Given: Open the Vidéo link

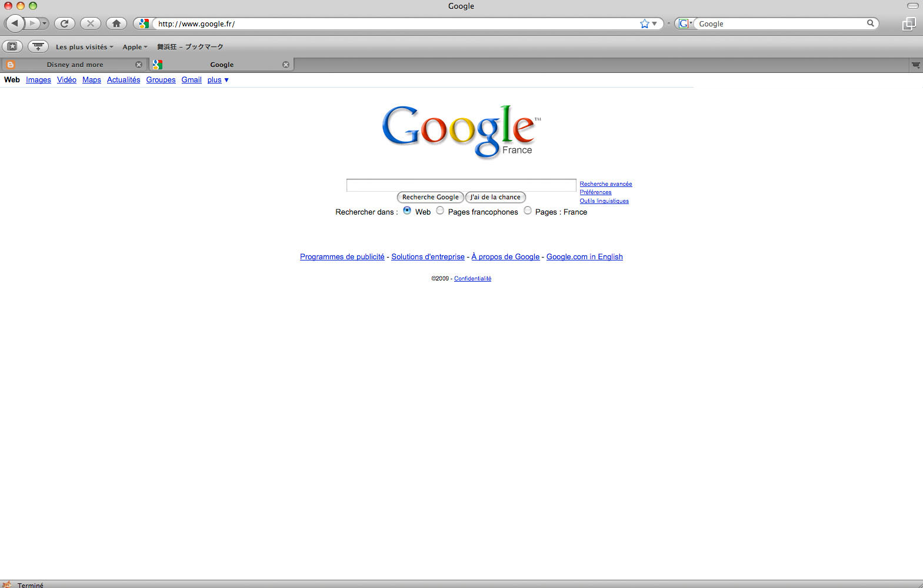Looking at the screenshot, I should (x=66, y=80).
